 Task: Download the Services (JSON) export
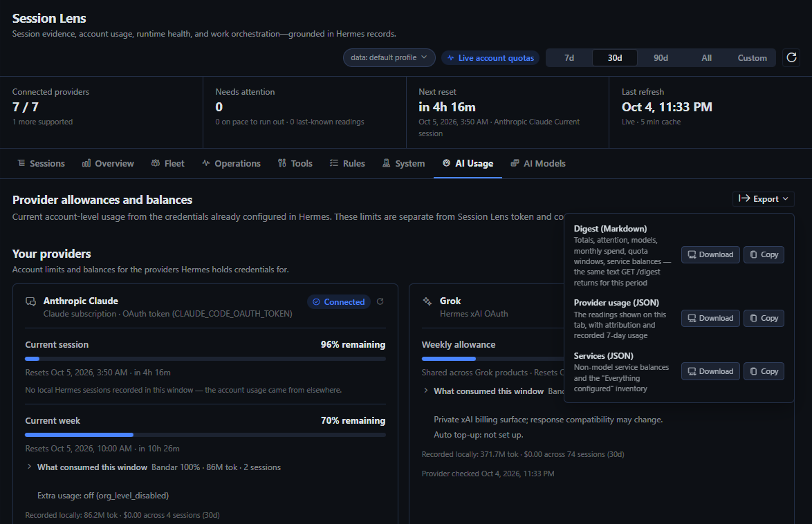pyautogui.click(x=710, y=371)
